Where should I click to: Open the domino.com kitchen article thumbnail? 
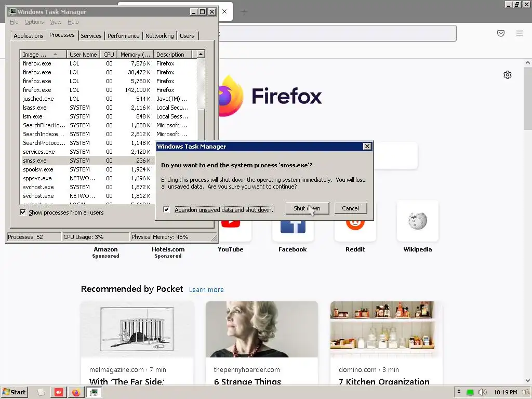[386, 329]
